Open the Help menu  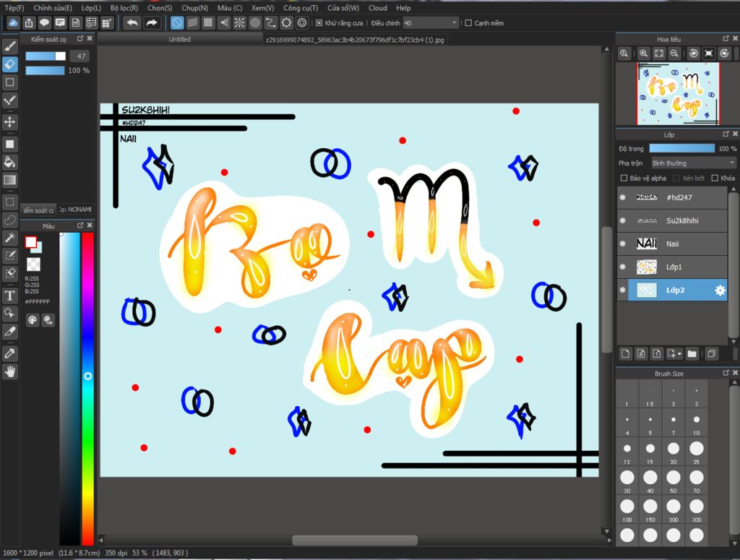tap(403, 8)
